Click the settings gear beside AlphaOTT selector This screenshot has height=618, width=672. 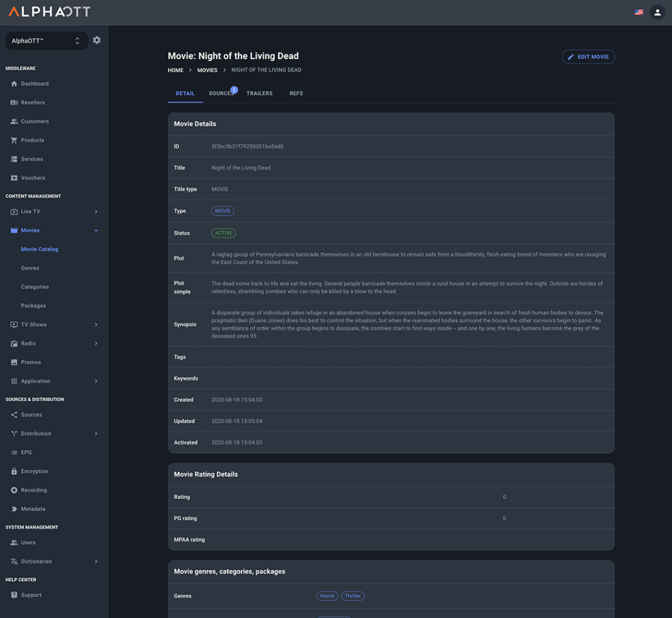(x=97, y=40)
